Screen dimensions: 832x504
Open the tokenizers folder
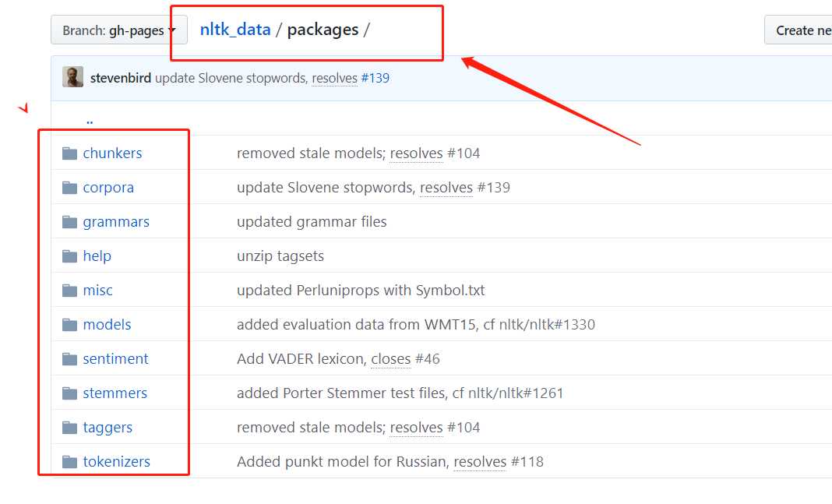(117, 462)
